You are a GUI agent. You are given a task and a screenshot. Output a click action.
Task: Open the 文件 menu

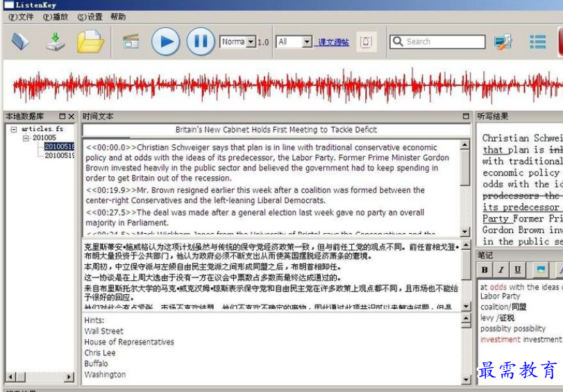22,17
